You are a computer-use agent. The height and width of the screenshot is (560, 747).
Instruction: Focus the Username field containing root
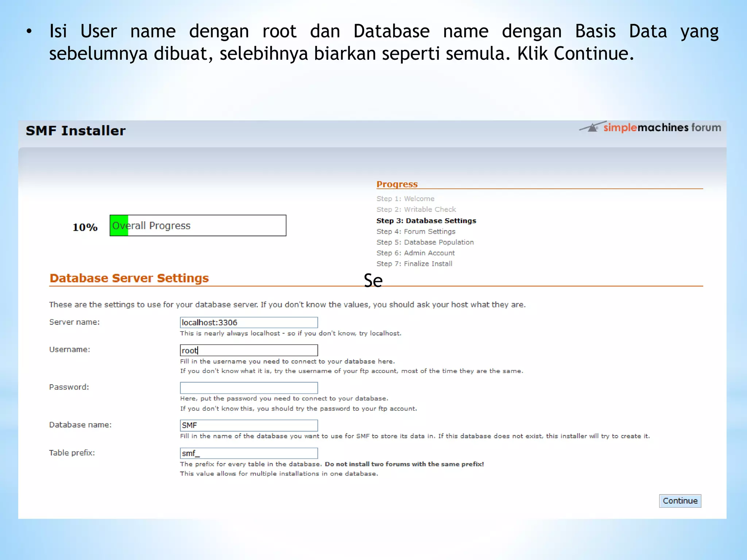point(249,350)
